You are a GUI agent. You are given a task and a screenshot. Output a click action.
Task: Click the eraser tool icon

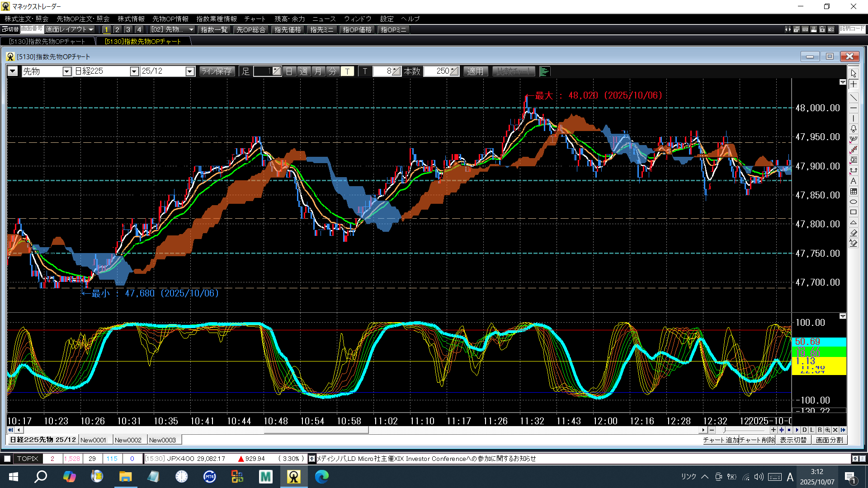853,233
